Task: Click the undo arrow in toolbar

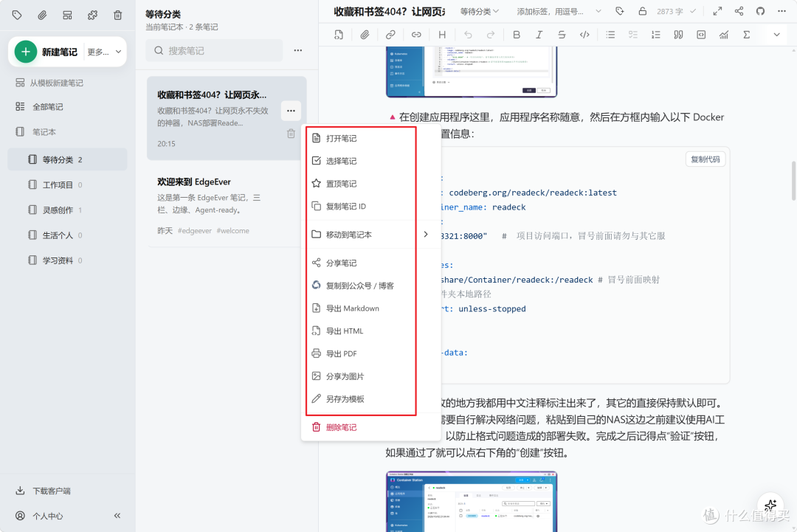Action: (468, 35)
